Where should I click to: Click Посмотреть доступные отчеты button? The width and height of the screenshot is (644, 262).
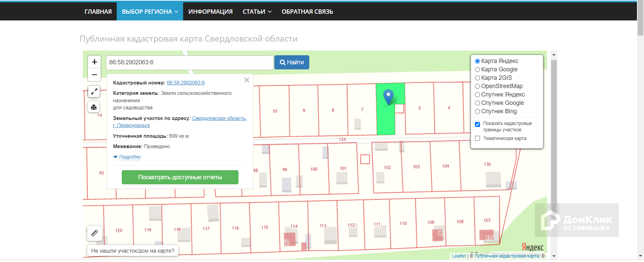pos(180,177)
